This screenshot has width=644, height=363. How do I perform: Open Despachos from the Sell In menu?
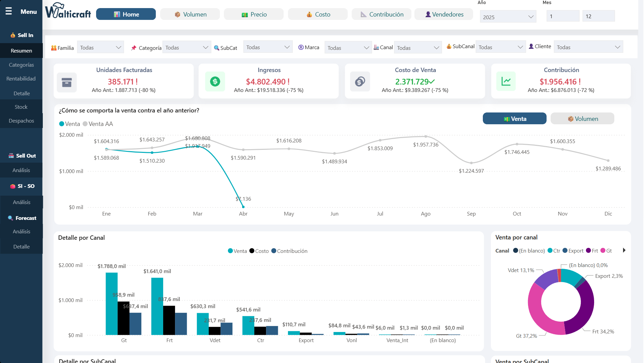[21, 121]
